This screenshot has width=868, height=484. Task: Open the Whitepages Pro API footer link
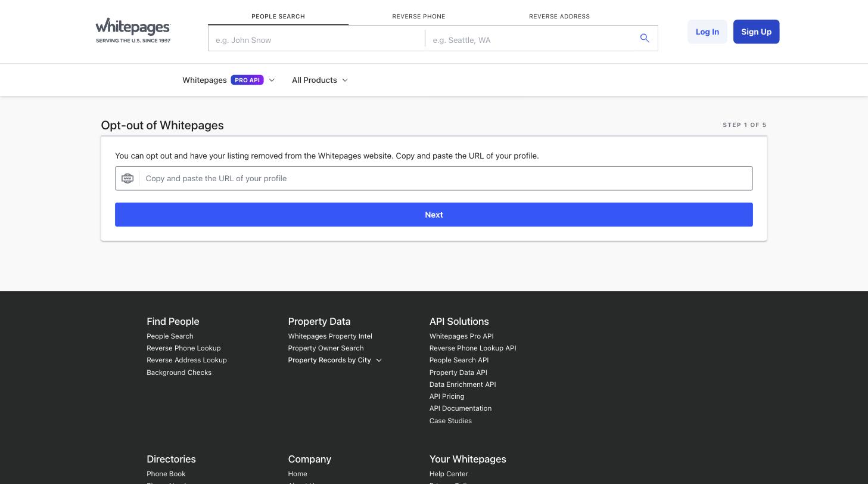(461, 336)
